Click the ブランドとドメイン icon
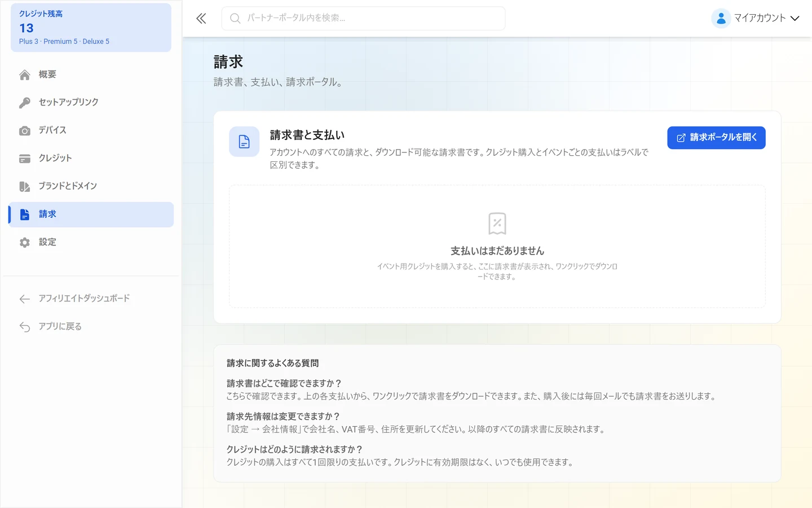The height and width of the screenshot is (508, 812). 25,187
